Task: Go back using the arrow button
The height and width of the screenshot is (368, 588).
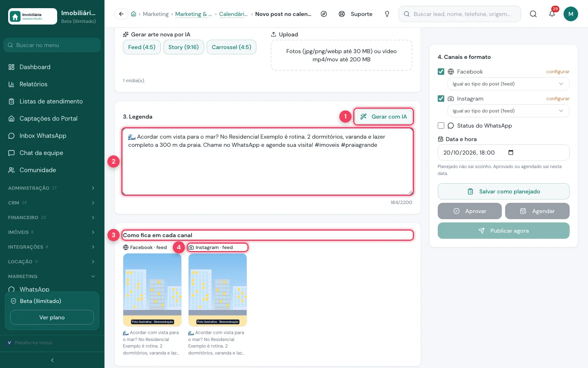Action: pyautogui.click(x=121, y=14)
